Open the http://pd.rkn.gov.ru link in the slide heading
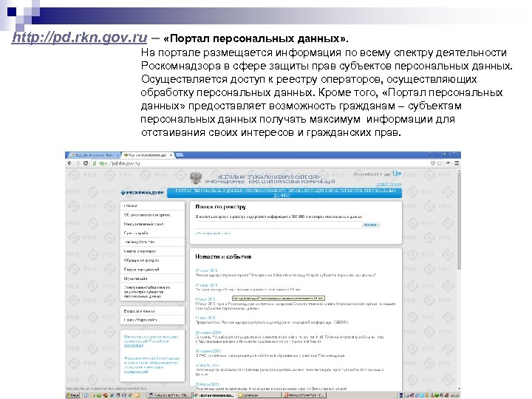This screenshot has height=399, width=532. [x=79, y=38]
